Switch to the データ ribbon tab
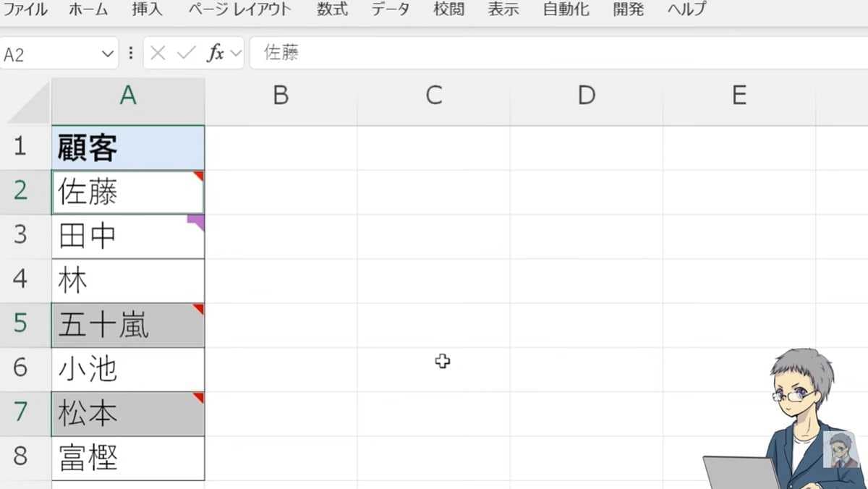This screenshot has width=868, height=489. point(389,9)
